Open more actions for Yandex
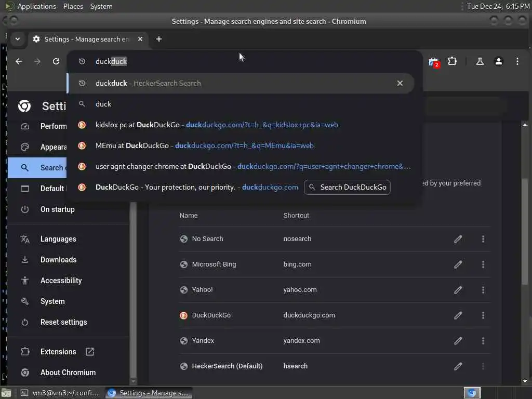The width and height of the screenshot is (532, 399). pos(483,341)
